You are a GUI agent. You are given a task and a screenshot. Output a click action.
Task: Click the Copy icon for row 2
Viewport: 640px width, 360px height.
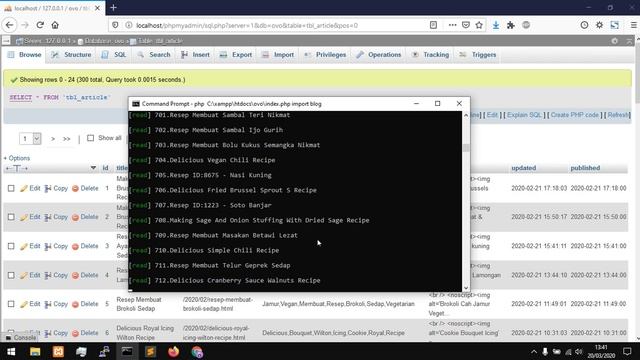48,217
